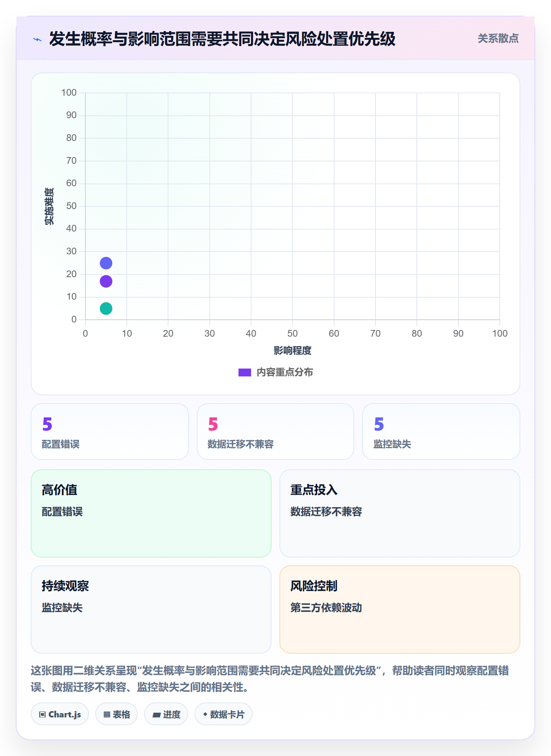This screenshot has height=756, width=551.
Task: Click the blue scatter point near value 25
Action: click(106, 263)
